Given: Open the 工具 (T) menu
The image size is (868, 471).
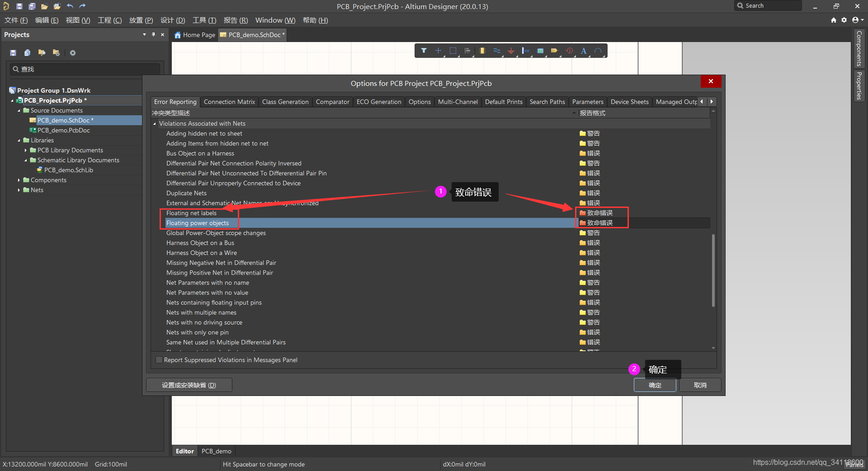Looking at the screenshot, I should (204, 20).
